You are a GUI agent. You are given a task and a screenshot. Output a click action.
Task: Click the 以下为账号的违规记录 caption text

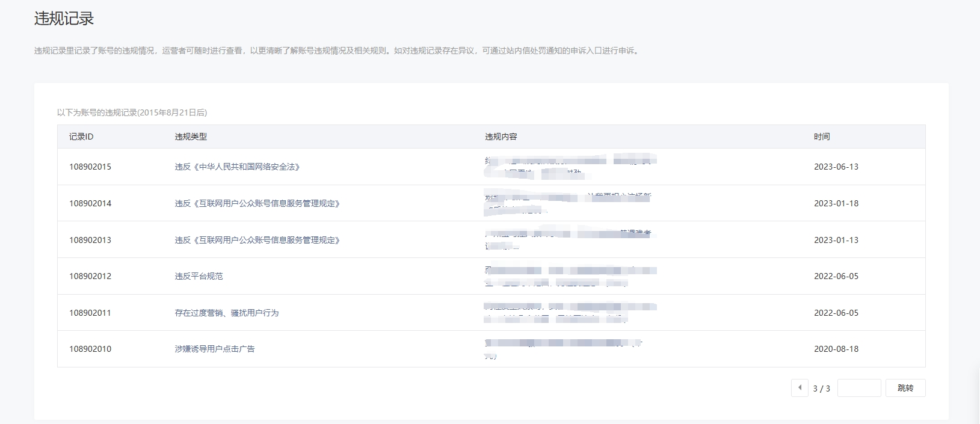click(x=132, y=112)
